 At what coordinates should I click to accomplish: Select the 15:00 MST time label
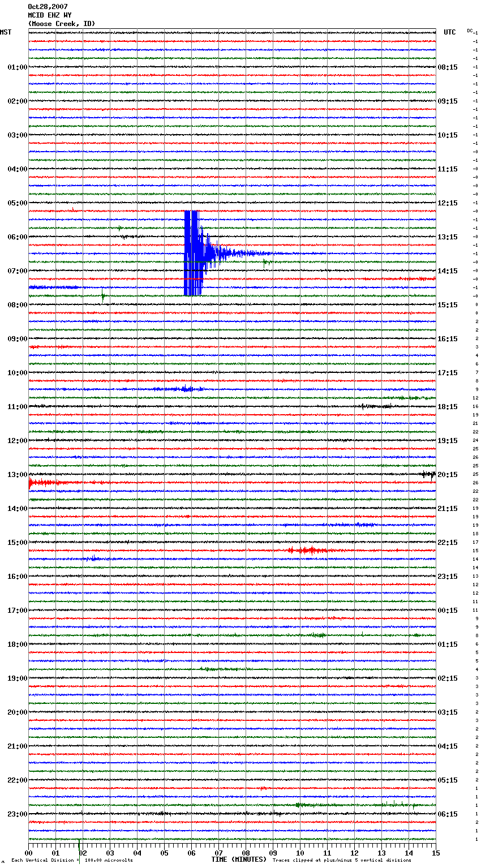(x=17, y=543)
